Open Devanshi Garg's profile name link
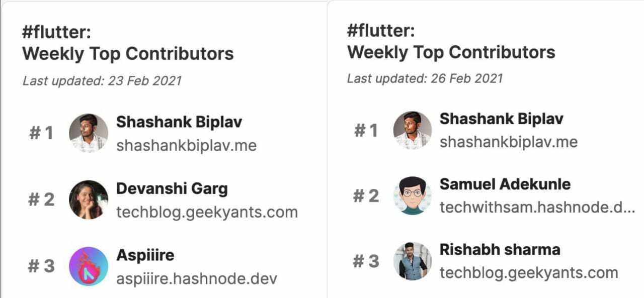The height and width of the screenshot is (298, 644). (172, 189)
